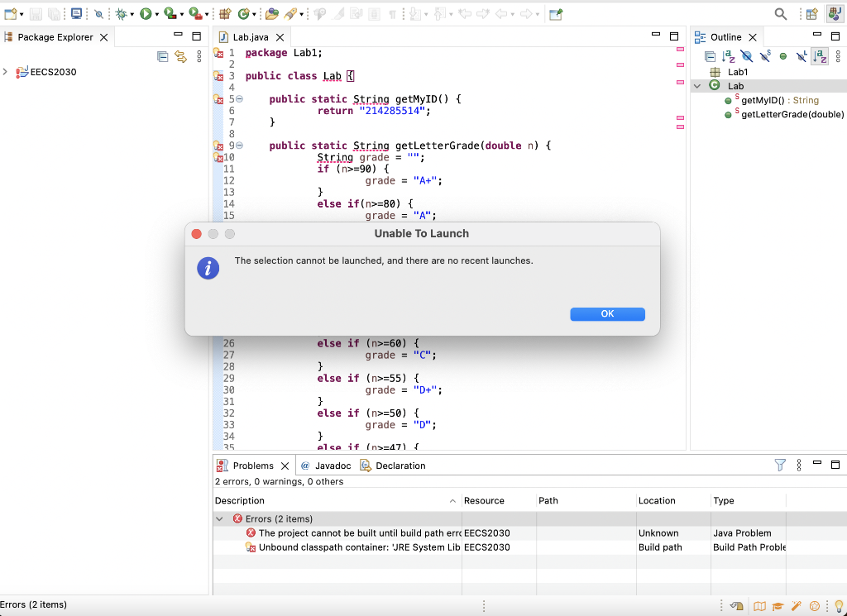Open the Outline view menu via three dots
Screen dimensions: 847x616
coord(837,56)
